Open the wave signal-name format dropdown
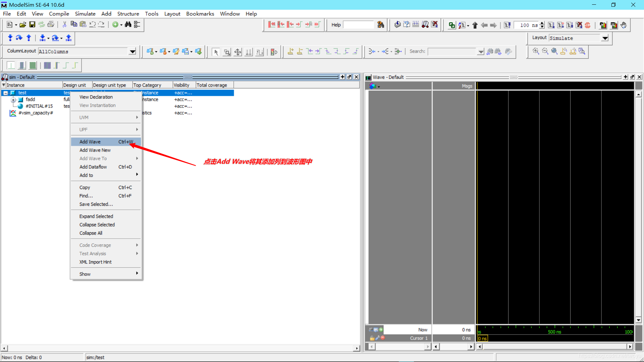The image size is (644, 362). tap(374, 86)
